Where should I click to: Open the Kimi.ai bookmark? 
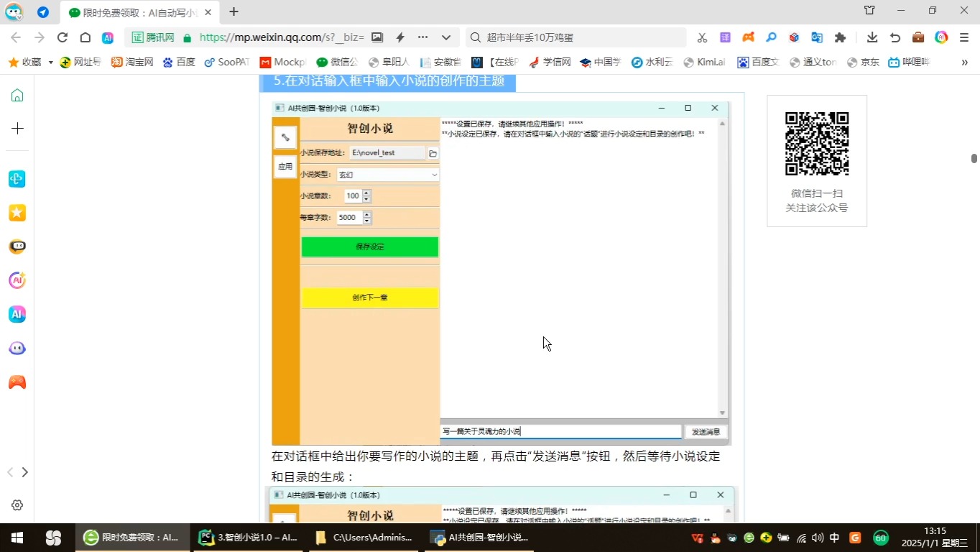[x=703, y=63]
